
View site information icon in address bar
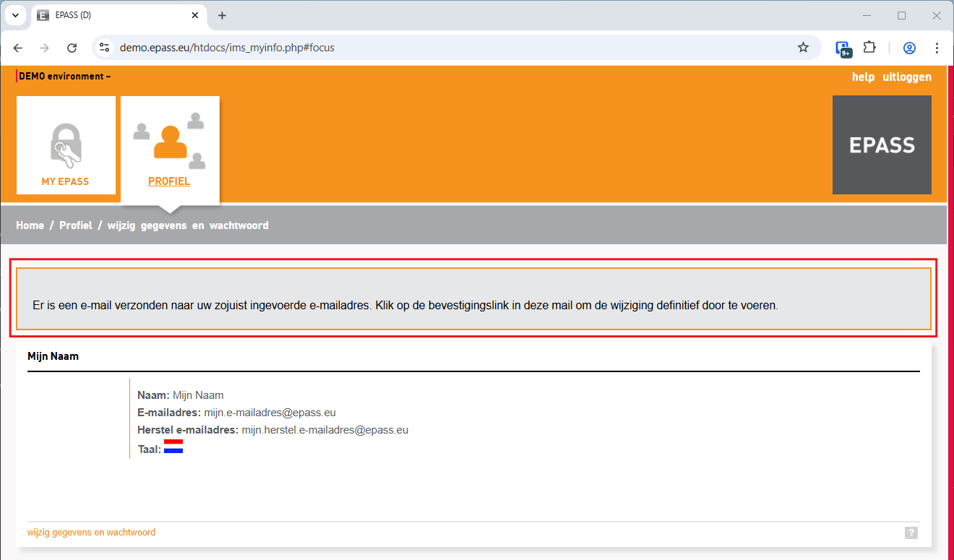105,48
